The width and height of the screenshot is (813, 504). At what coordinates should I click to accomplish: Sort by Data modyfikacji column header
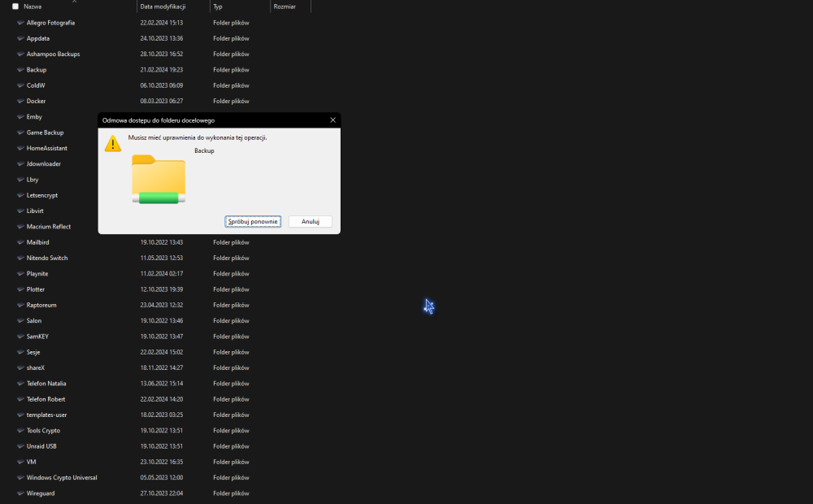click(x=163, y=7)
